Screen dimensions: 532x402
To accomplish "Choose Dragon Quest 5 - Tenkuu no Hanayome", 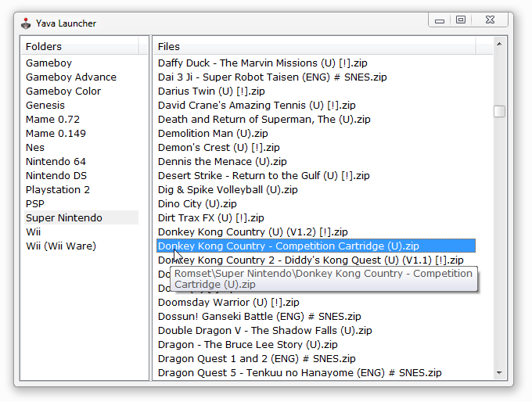I will click(x=300, y=373).
